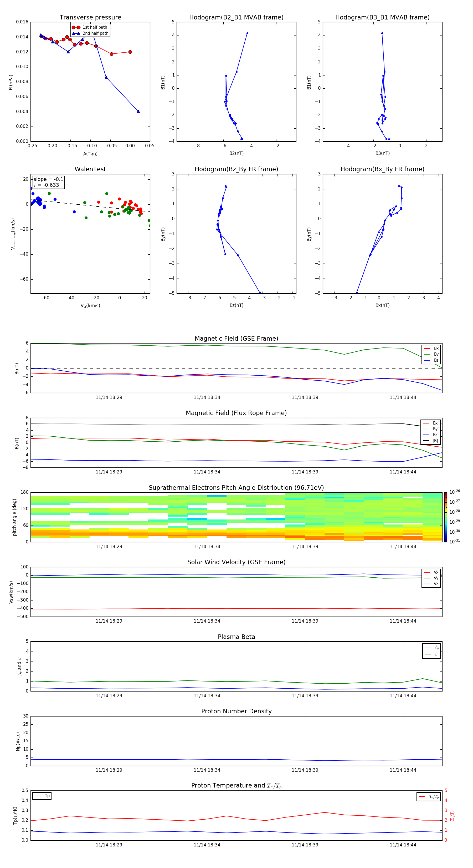Click the 'Bx(nT)' x-axis label
The width and height of the screenshot is (473, 868).
[x=382, y=305]
